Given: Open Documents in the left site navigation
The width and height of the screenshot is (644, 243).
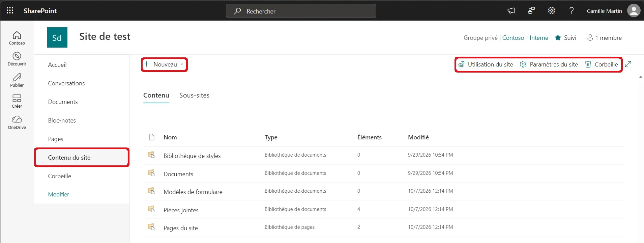Looking at the screenshot, I should coord(63,102).
